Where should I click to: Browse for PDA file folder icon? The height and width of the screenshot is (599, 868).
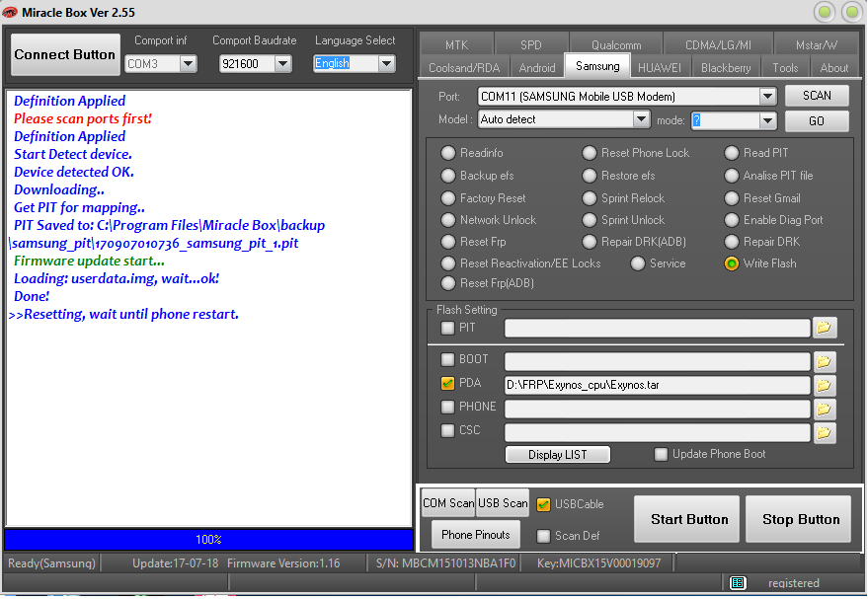825,385
